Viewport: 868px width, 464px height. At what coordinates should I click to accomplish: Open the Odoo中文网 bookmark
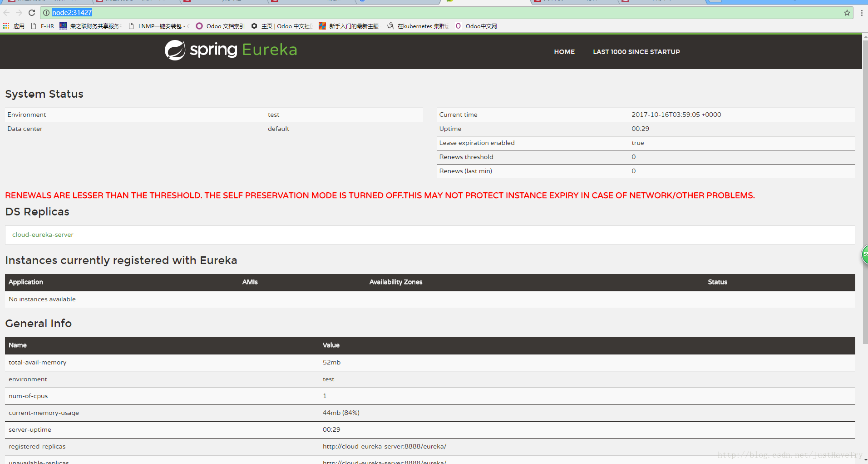[x=476, y=26]
